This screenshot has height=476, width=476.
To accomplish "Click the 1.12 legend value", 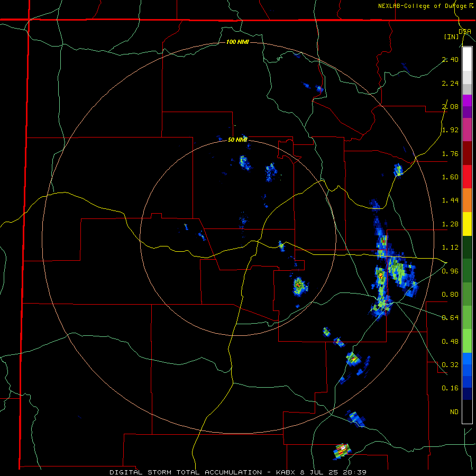I will (x=450, y=248).
